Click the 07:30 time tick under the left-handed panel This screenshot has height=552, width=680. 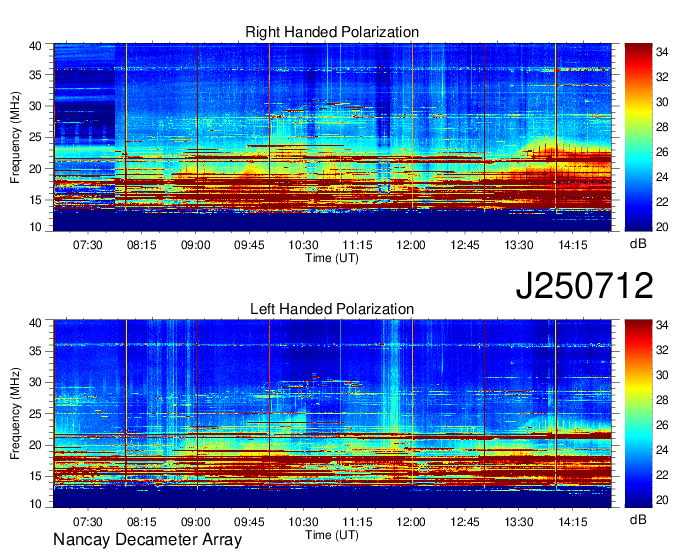[x=88, y=522]
